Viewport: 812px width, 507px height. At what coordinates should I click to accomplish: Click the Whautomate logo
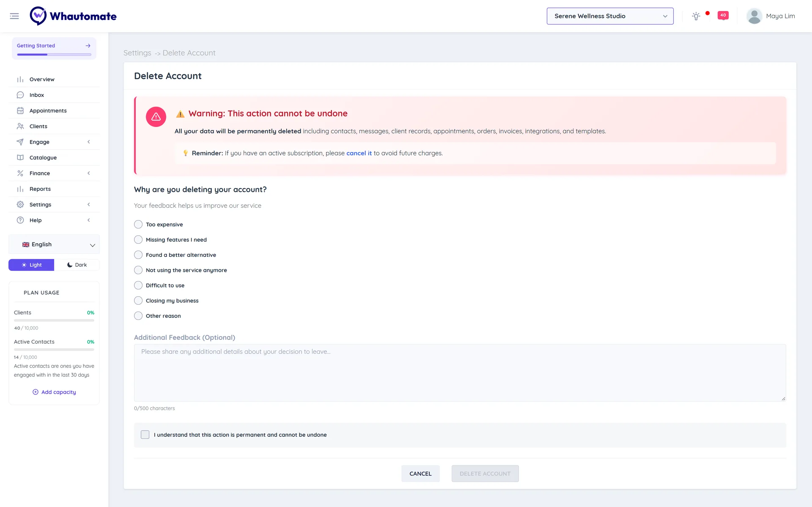73,16
